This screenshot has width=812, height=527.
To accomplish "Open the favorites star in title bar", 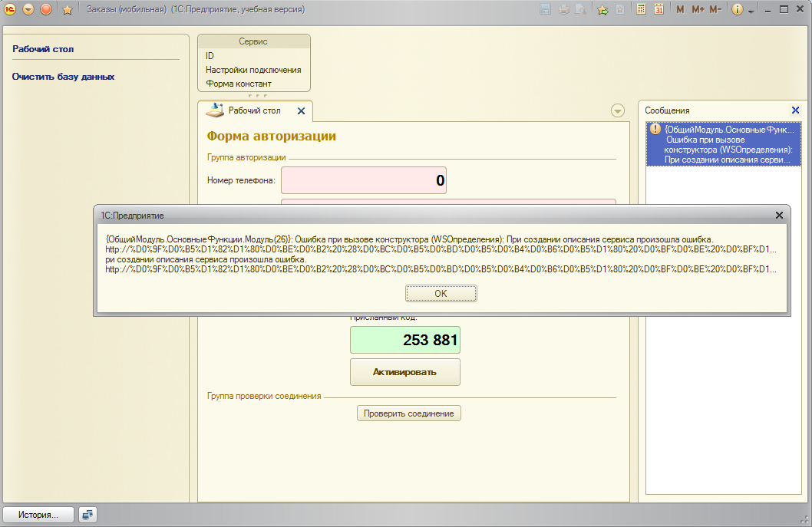I will pos(67,10).
